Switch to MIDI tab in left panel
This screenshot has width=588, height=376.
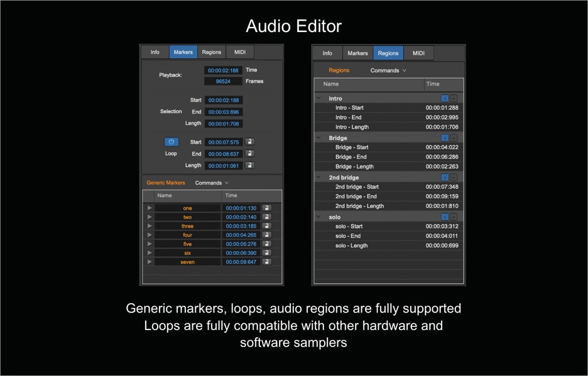(240, 52)
